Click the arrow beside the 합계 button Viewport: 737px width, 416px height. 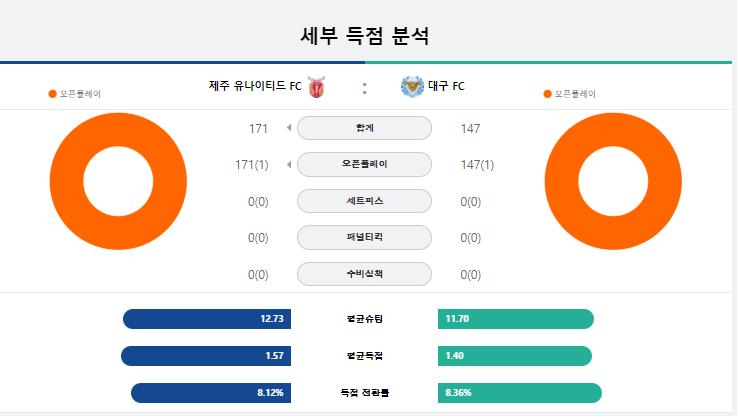(289, 128)
